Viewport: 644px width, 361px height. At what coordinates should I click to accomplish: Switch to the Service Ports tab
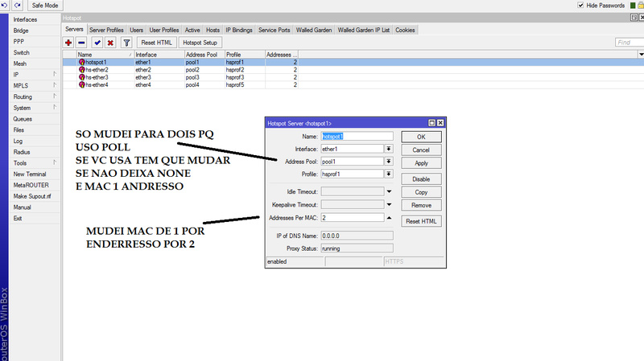click(274, 30)
